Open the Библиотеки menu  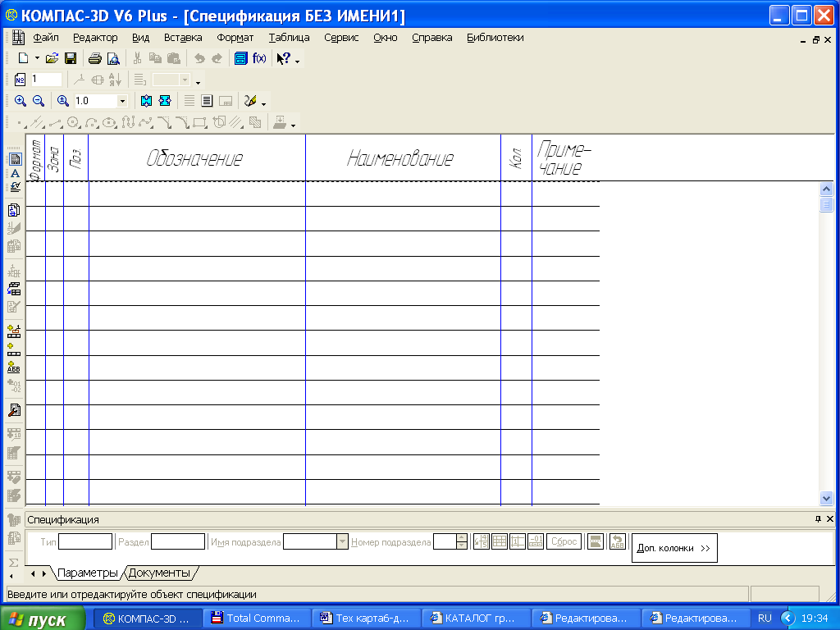pyautogui.click(x=495, y=38)
